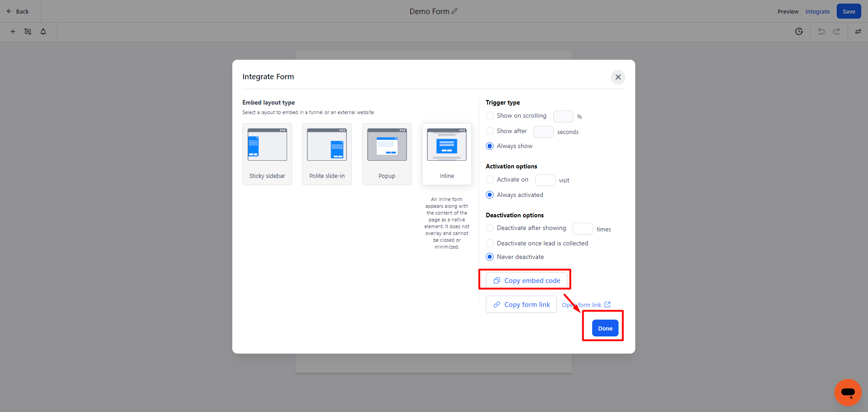
Task: Open version history clock icon
Action: click(x=799, y=32)
